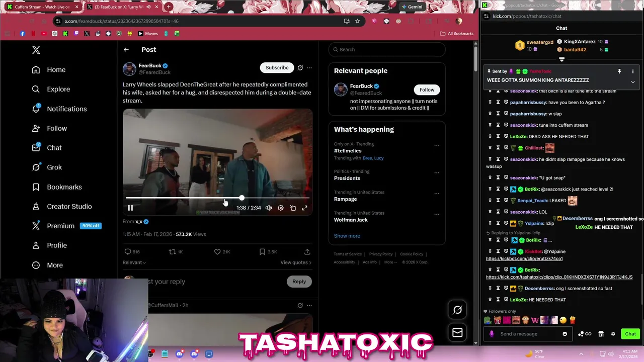Click Gemini button in browser
This screenshot has height=362, width=644.
412,7
